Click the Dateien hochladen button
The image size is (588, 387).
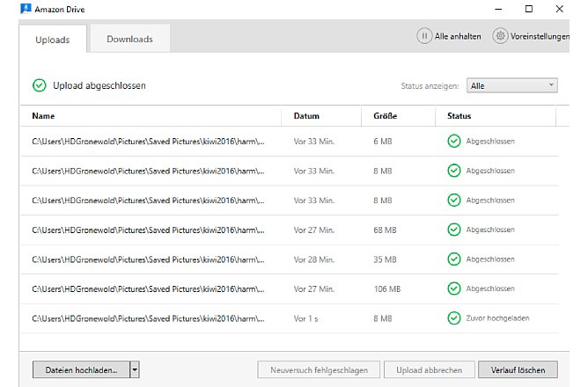pyautogui.click(x=81, y=370)
